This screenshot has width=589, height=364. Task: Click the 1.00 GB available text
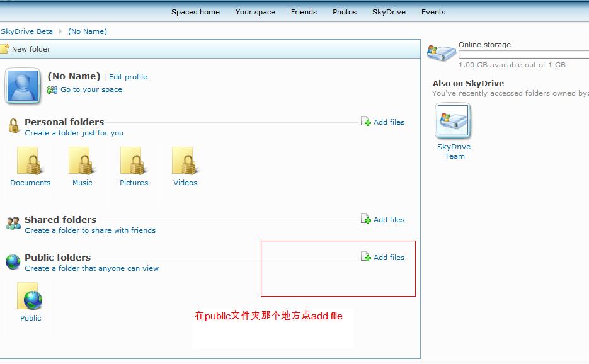pyautogui.click(x=512, y=65)
